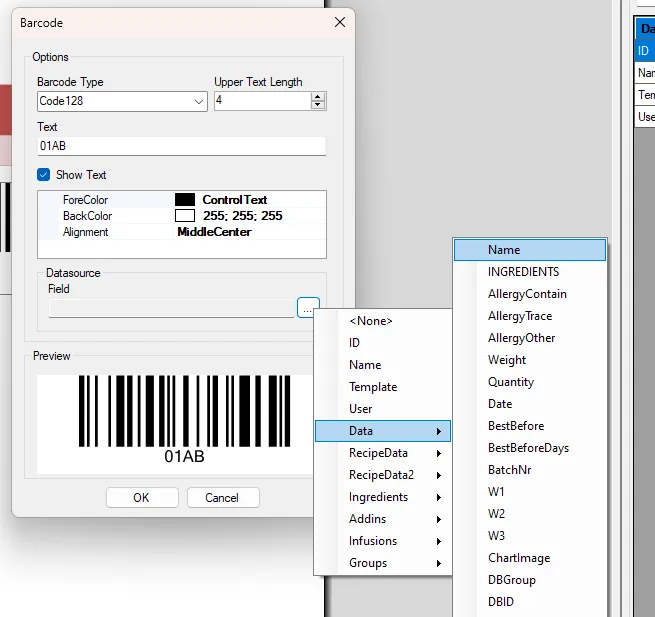
Task: Click the ellipsis field browse button
Action: click(x=308, y=308)
